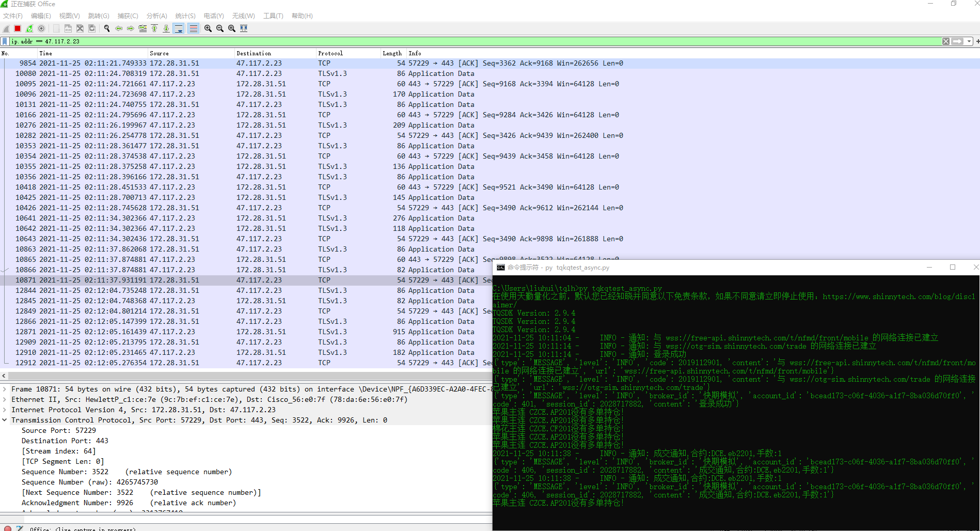The width and height of the screenshot is (980, 531).
Task: Open the 工具(T) menu
Action: (x=273, y=16)
